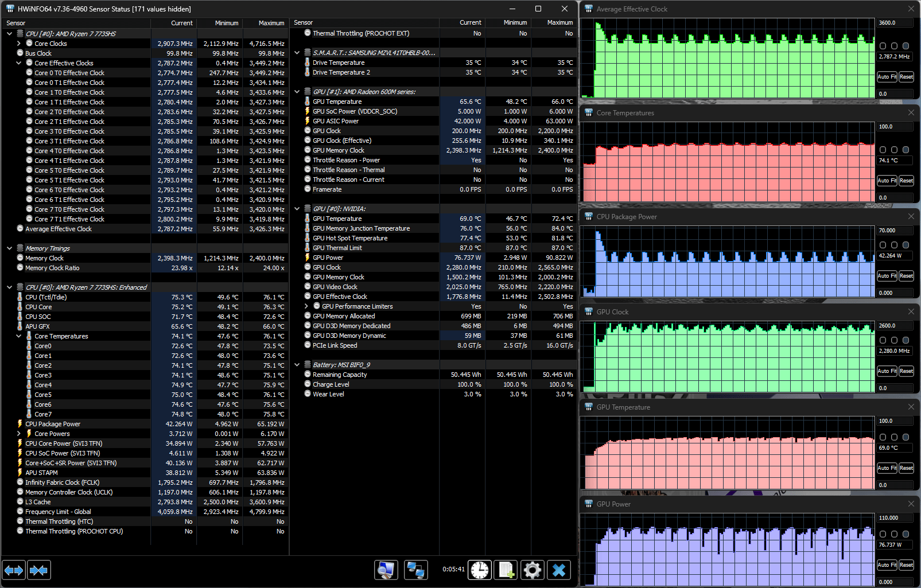The height and width of the screenshot is (588, 921).
Task: Click the blue X icon in the bottom toolbar
Action: point(559,570)
